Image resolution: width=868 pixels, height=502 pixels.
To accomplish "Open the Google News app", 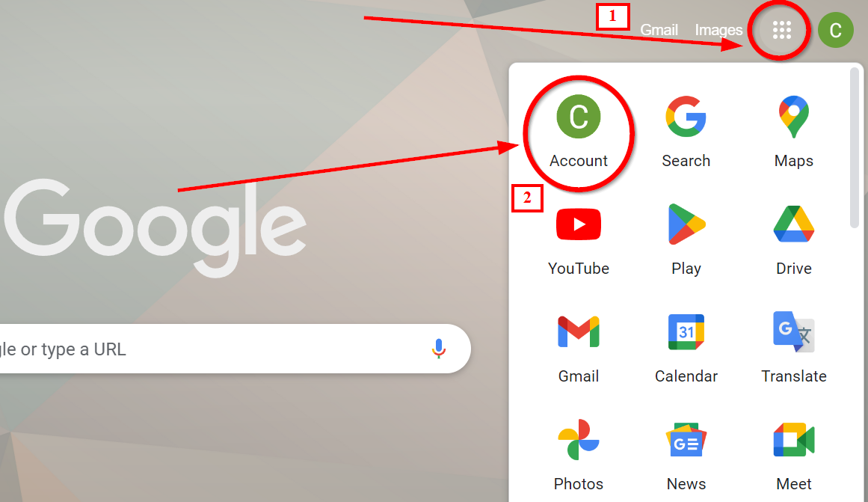I will pyautogui.click(x=686, y=456).
